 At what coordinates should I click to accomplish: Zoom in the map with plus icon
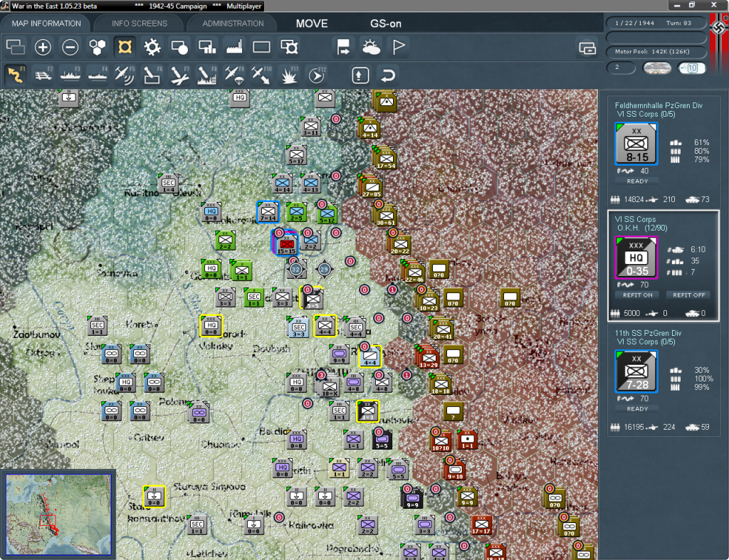[43, 47]
